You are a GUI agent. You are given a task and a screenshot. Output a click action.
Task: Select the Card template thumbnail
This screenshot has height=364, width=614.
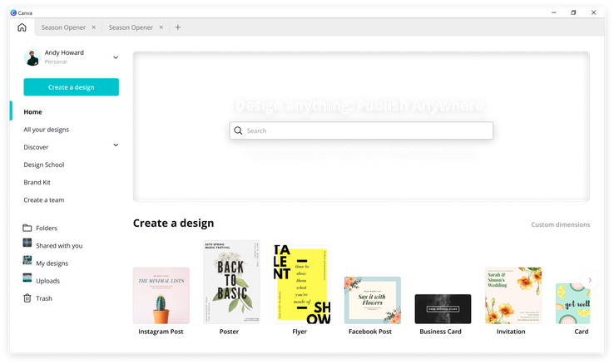573,303
